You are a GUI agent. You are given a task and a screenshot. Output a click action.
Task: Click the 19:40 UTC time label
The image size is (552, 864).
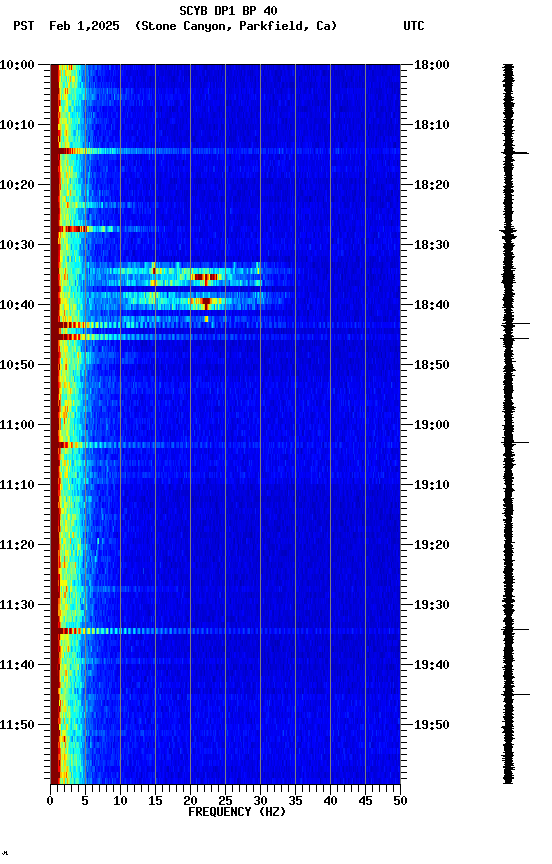[432, 665]
